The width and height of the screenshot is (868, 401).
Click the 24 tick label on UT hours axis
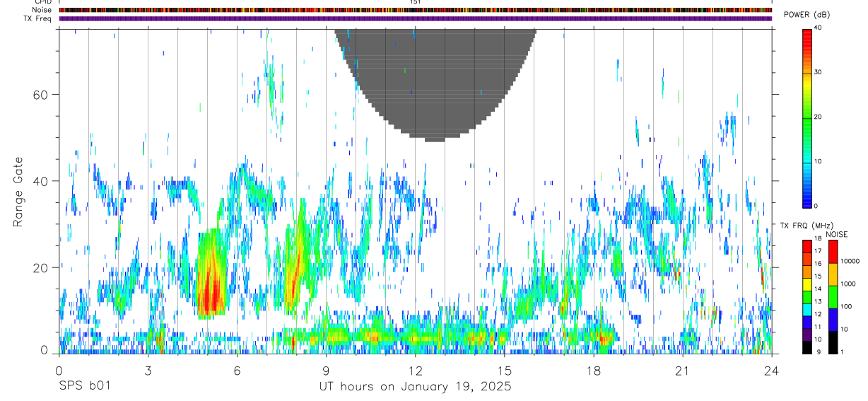(772, 370)
